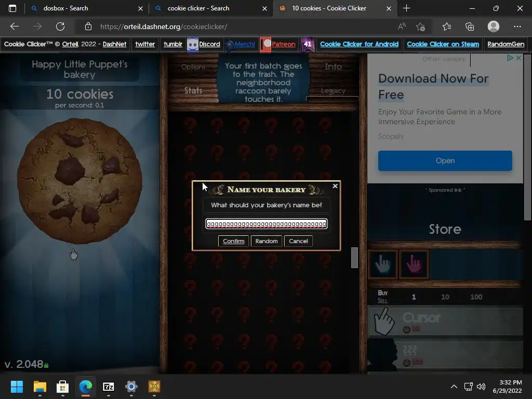Open the twitter link
The image size is (532, 399).
[x=145, y=44]
